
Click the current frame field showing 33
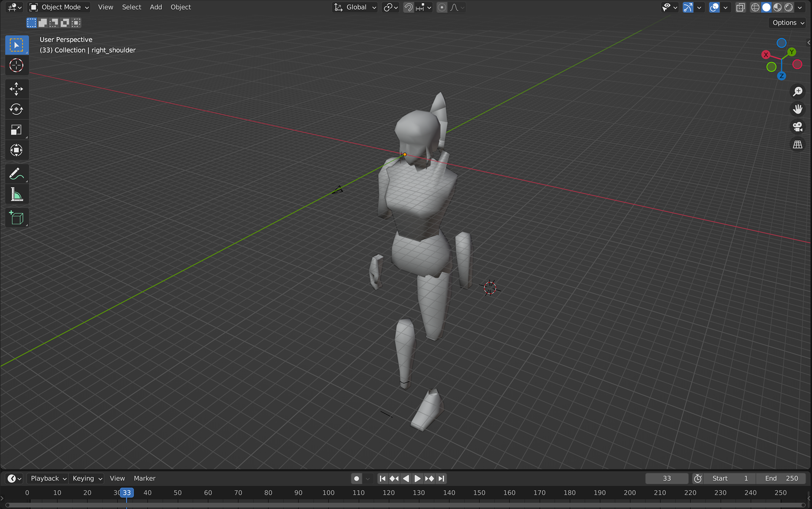(x=667, y=479)
